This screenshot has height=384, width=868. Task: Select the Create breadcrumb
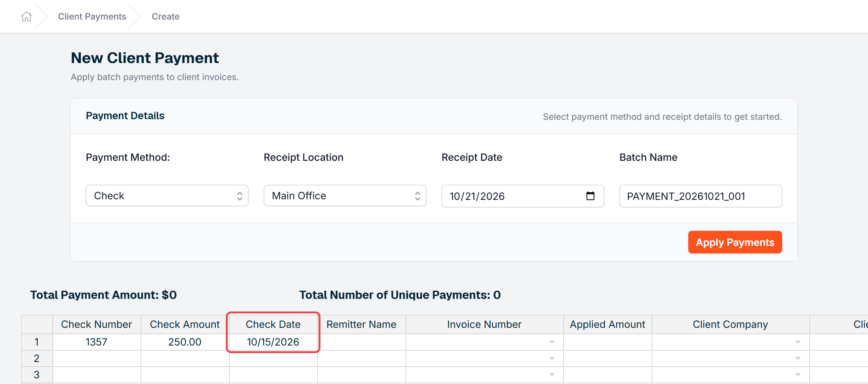166,16
